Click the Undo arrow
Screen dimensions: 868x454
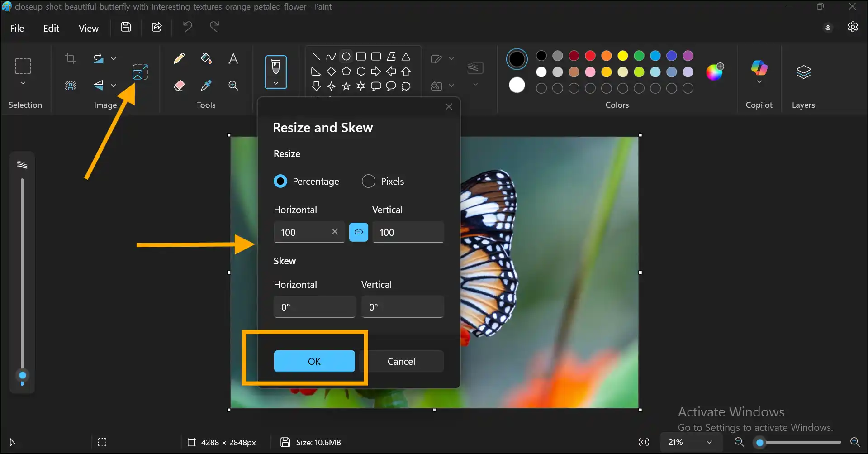pyautogui.click(x=187, y=27)
